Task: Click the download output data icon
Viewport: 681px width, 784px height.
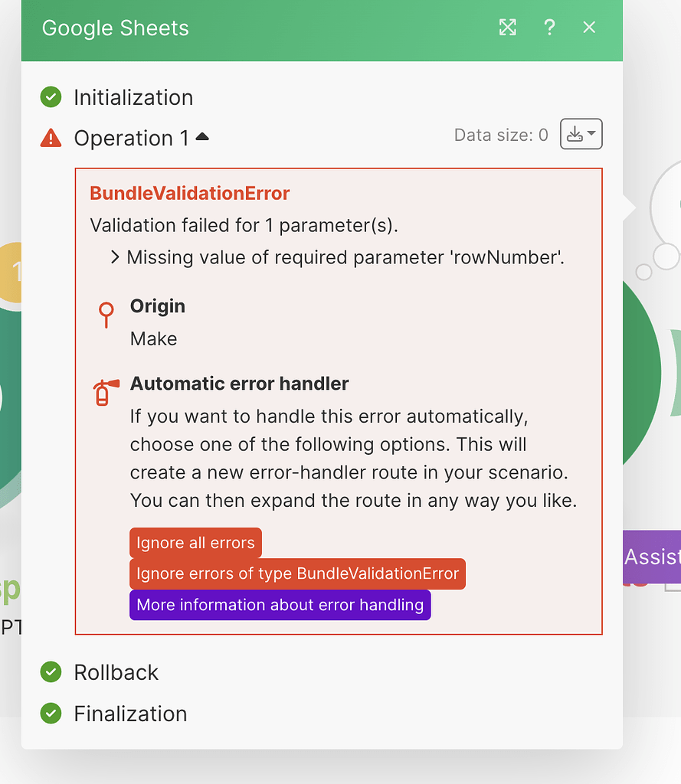Action: 575,134
